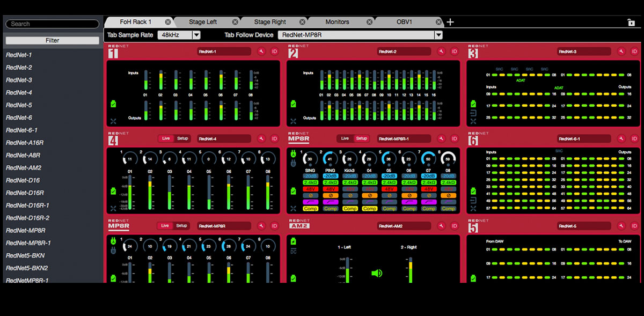
Task: Expand RedNet-2 panel with arrows icon
Action: (293, 121)
